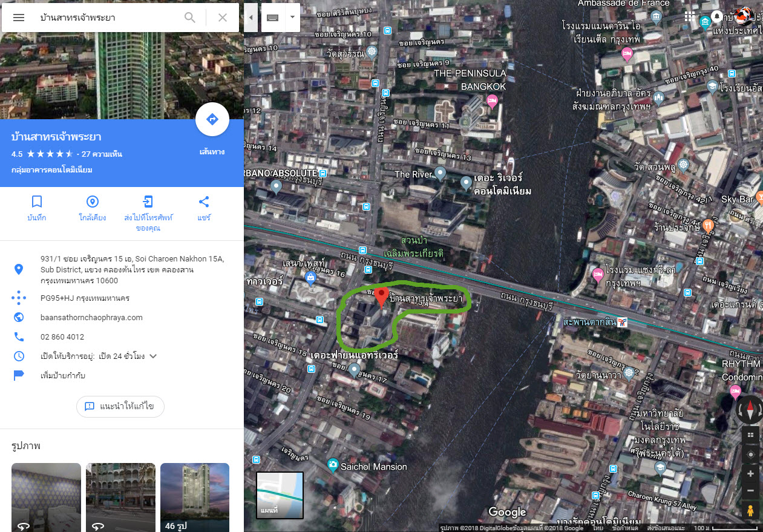
Task: Open the 27 ความเห็น reviews link
Action: click(x=102, y=154)
